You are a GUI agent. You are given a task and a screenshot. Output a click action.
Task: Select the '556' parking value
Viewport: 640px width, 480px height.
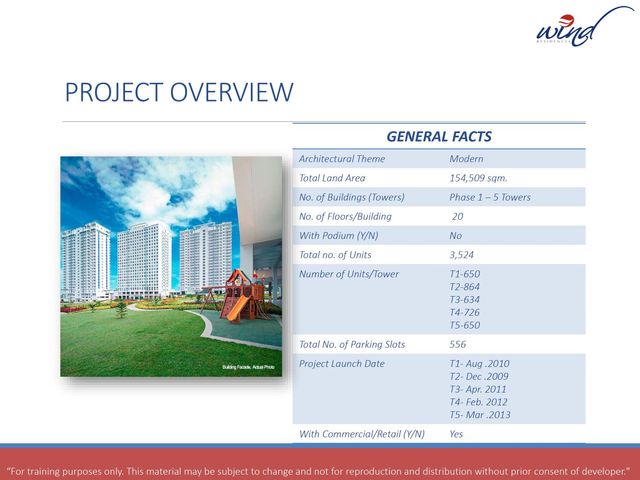click(x=458, y=344)
